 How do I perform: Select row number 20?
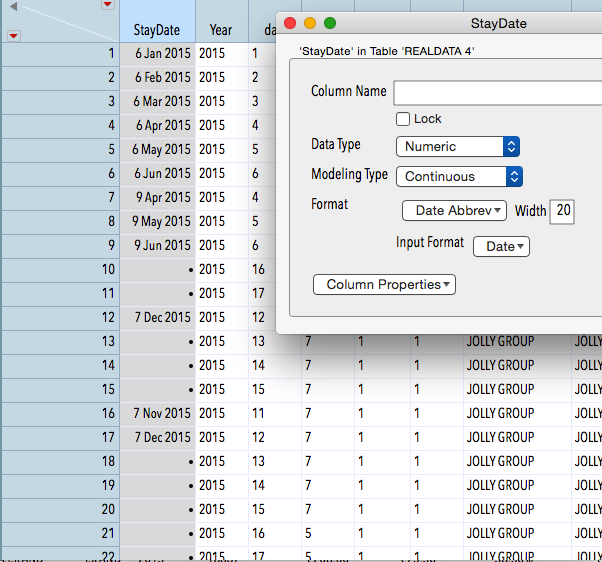(x=61, y=510)
